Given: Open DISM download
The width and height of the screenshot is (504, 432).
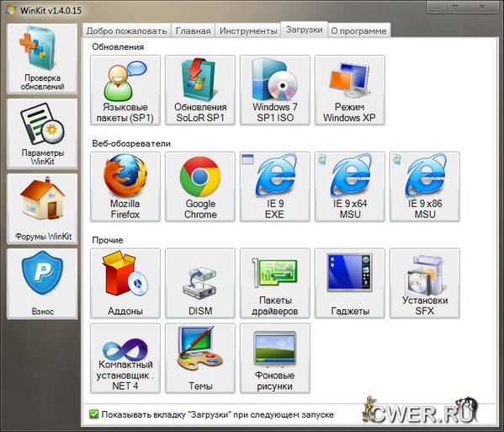Looking at the screenshot, I should tap(200, 284).
